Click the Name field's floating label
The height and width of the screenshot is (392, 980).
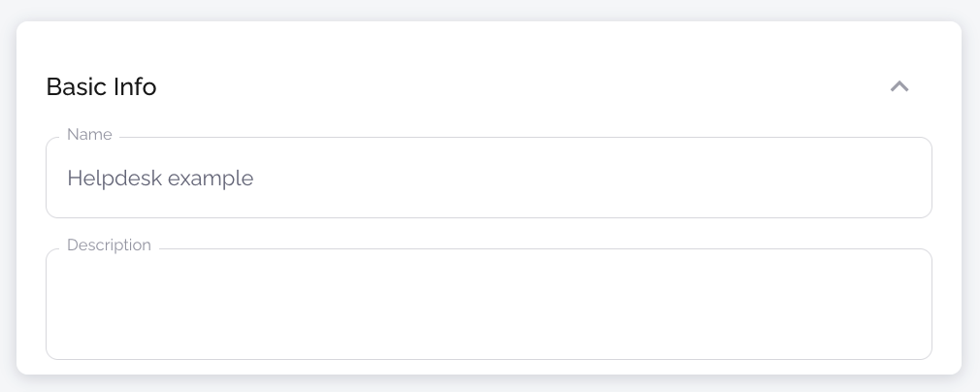89,134
